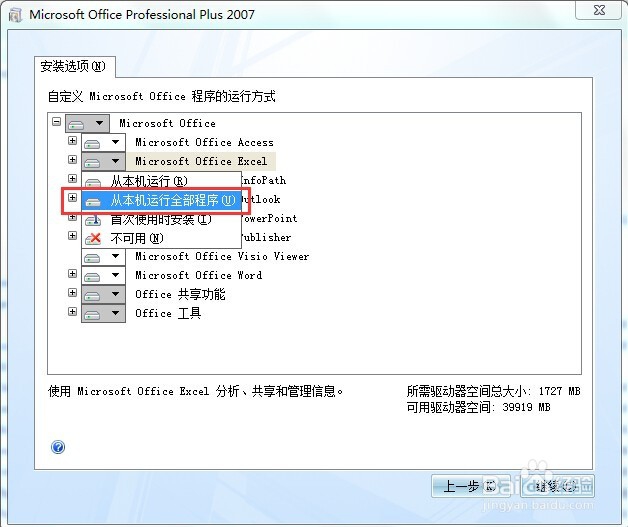Close the Office 2007 setup window
Image resolution: width=628 pixels, height=527 pixels.
tap(599, 10)
